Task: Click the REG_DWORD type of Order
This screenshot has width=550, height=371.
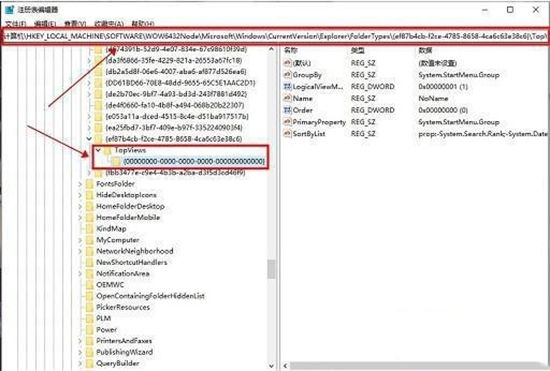Action: tap(373, 110)
